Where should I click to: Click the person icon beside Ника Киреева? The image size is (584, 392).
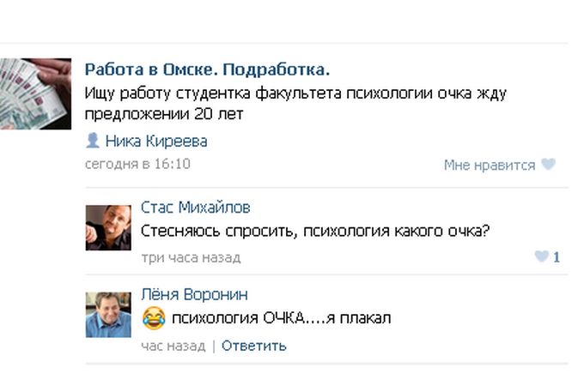[93, 141]
